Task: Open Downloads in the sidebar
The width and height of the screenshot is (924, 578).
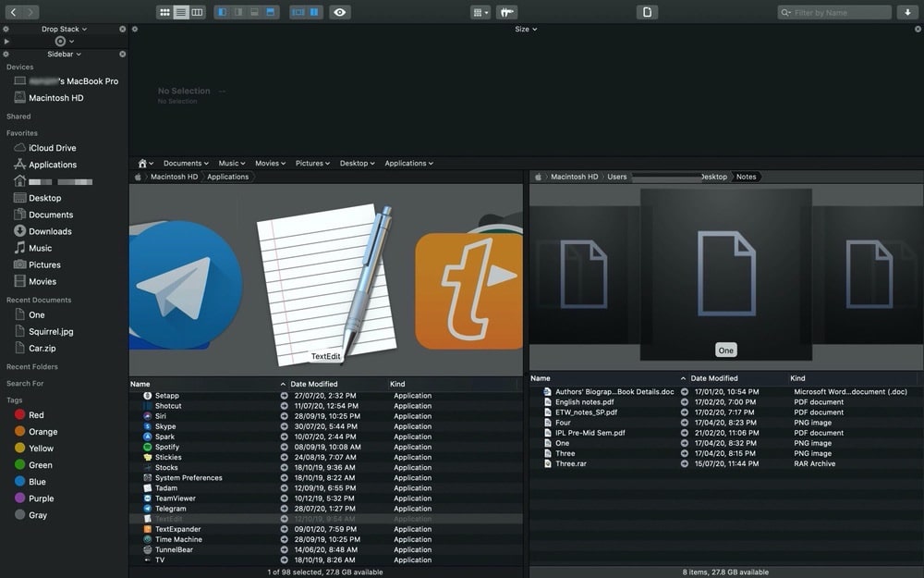Action: coord(50,231)
